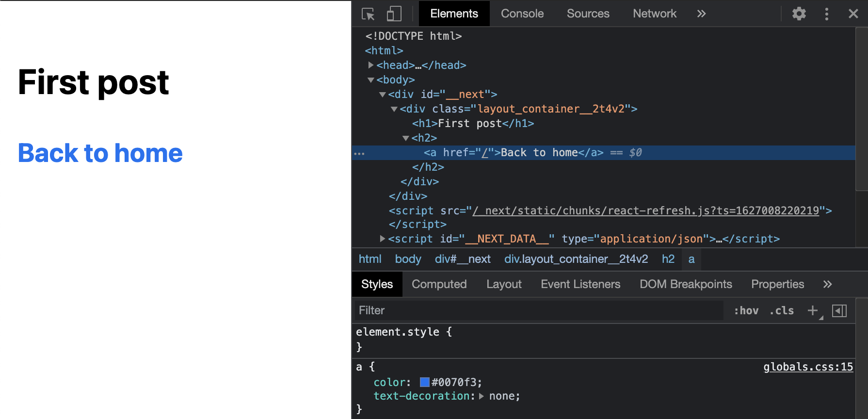
Task: Follow the react-refresh.js script src link
Action: click(x=646, y=210)
